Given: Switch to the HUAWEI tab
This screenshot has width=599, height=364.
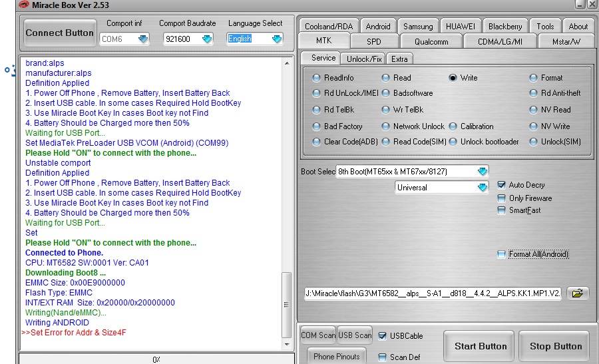Looking at the screenshot, I should pos(461,26).
